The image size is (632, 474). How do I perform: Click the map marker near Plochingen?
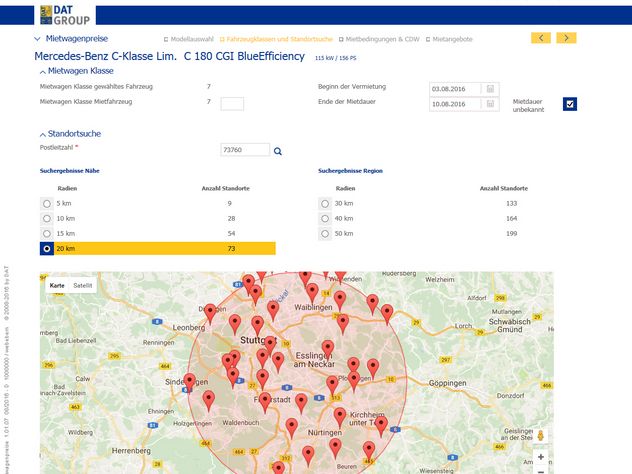pos(353,380)
